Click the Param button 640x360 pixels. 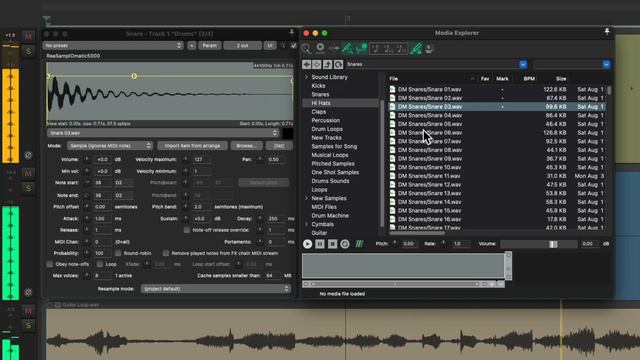(210, 46)
